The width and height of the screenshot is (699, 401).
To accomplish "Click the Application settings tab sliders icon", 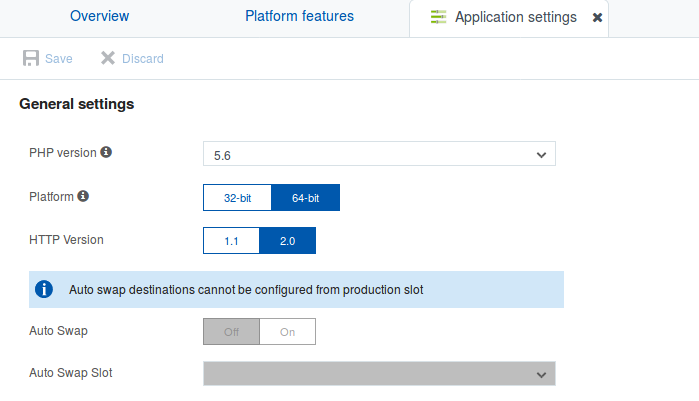I will [x=438, y=18].
